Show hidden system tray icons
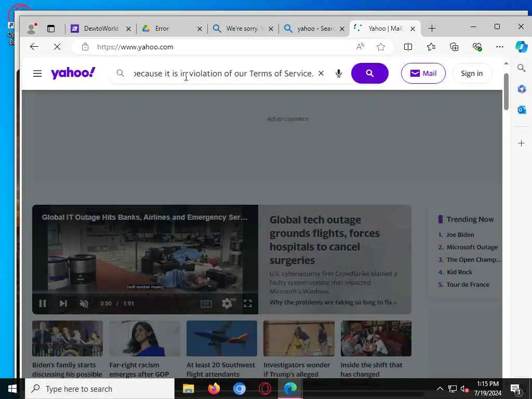The image size is (532, 399). [440, 389]
